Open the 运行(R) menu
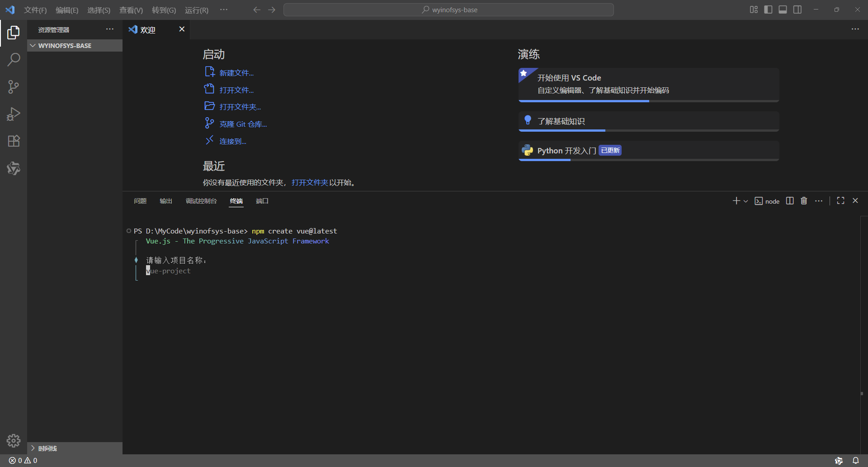 click(x=197, y=10)
